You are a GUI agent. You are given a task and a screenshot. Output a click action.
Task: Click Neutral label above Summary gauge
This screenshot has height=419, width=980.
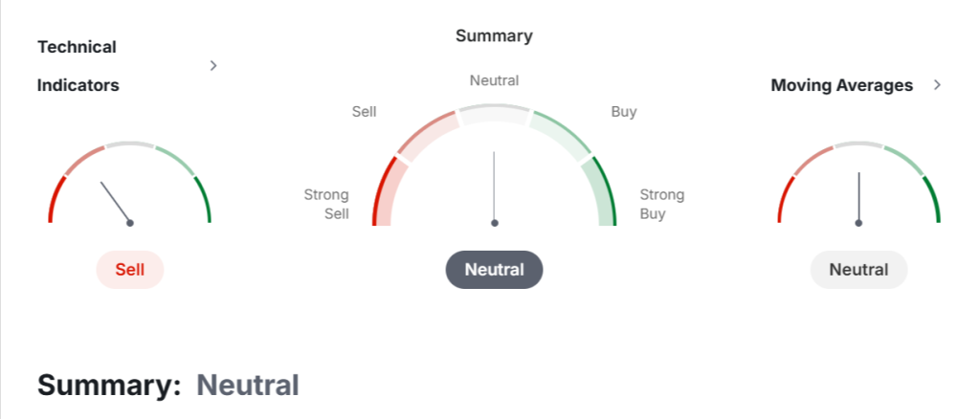(495, 80)
